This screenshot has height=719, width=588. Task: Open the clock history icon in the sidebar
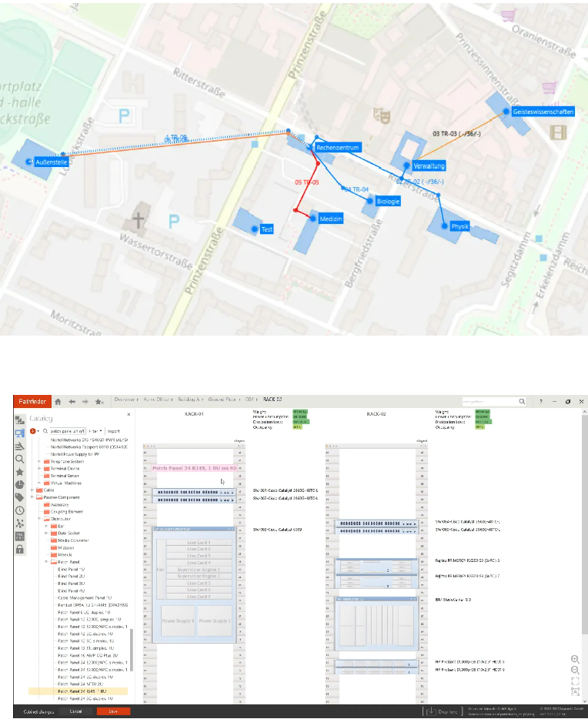[x=20, y=510]
